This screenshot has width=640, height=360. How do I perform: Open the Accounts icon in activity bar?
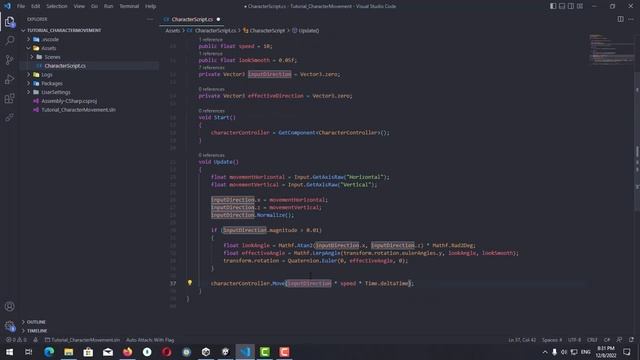(x=9, y=307)
